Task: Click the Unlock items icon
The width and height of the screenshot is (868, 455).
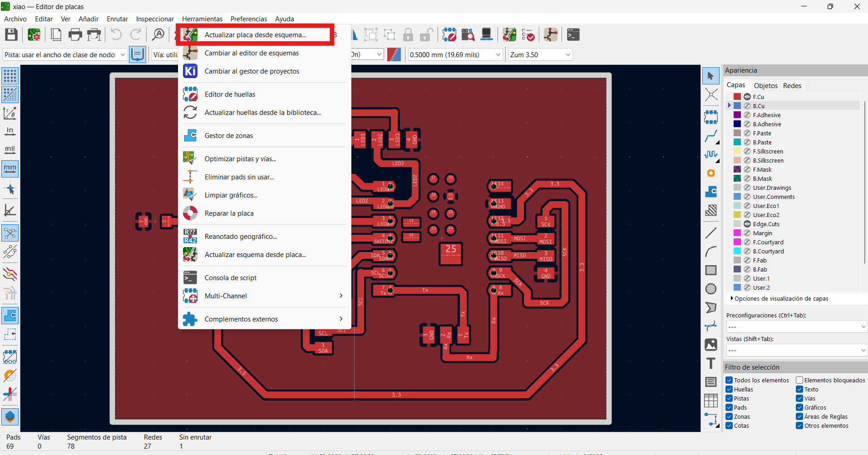Action: 426,35
